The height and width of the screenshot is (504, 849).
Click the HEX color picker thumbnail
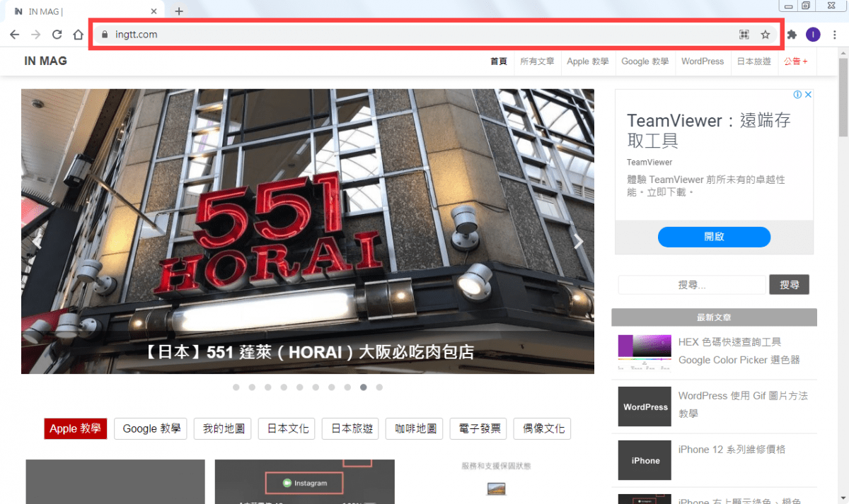pyautogui.click(x=645, y=353)
